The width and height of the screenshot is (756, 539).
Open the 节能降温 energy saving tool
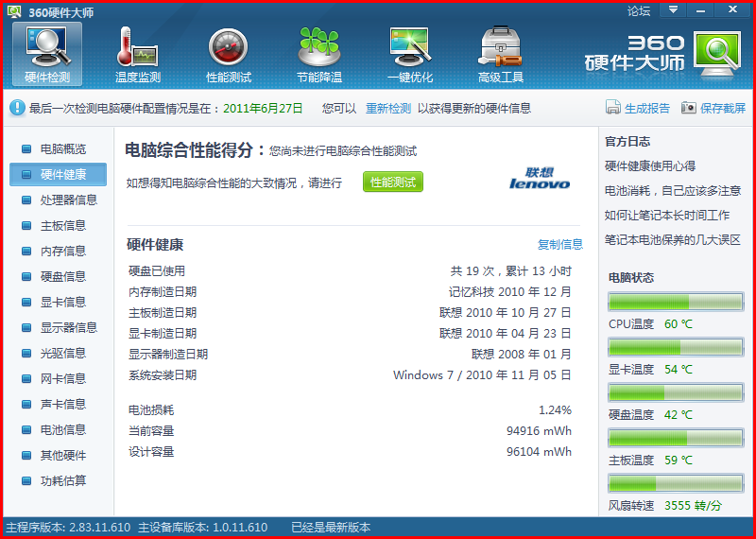point(319,54)
